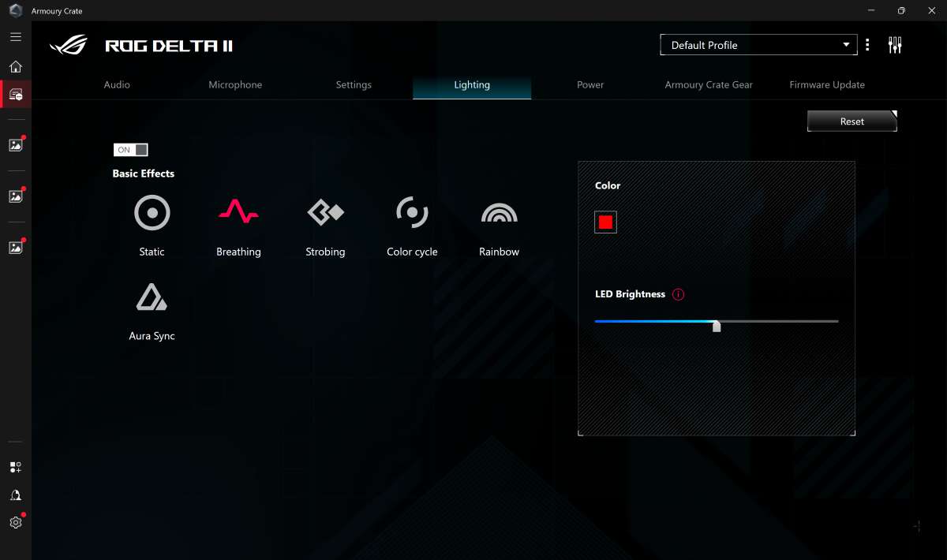Viewport: 947px width, 560px height.
Task: Minimize the Armoury Crate window
Action: click(872, 11)
